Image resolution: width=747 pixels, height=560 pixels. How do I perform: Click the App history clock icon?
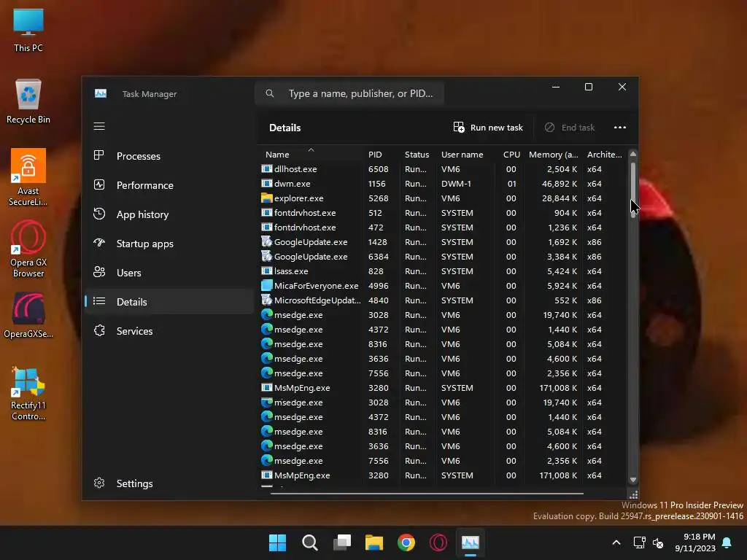coord(99,214)
